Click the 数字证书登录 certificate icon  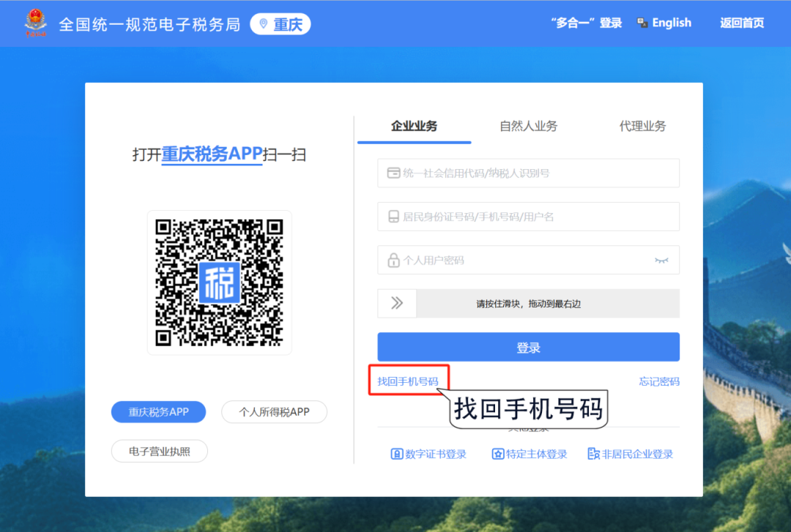pyautogui.click(x=397, y=454)
